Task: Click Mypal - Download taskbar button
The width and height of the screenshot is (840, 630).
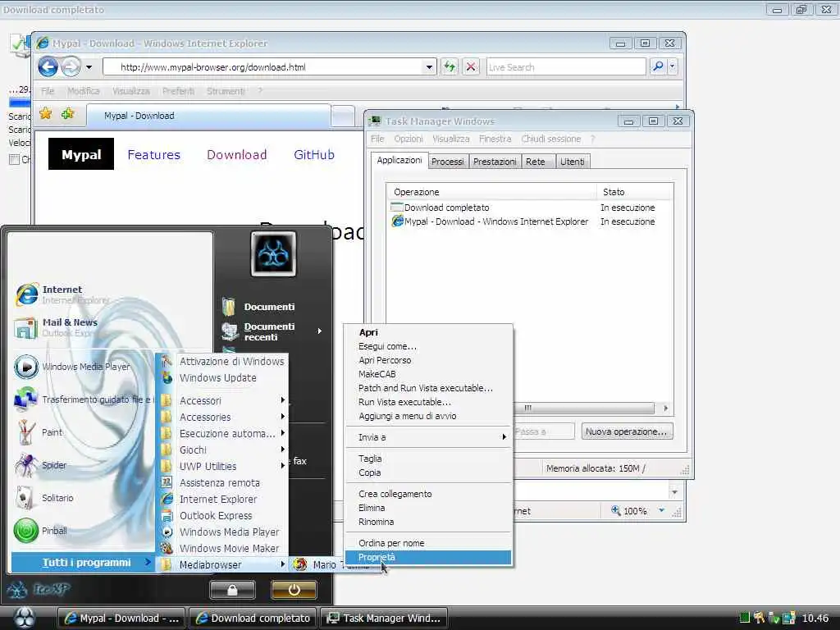Action: click(x=121, y=619)
